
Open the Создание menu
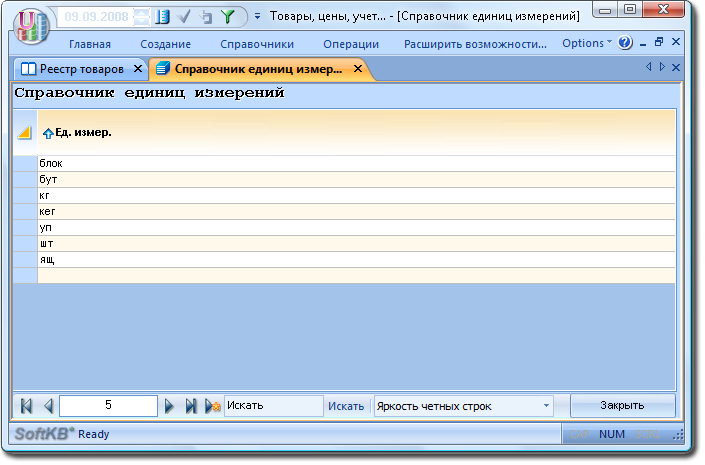165,44
